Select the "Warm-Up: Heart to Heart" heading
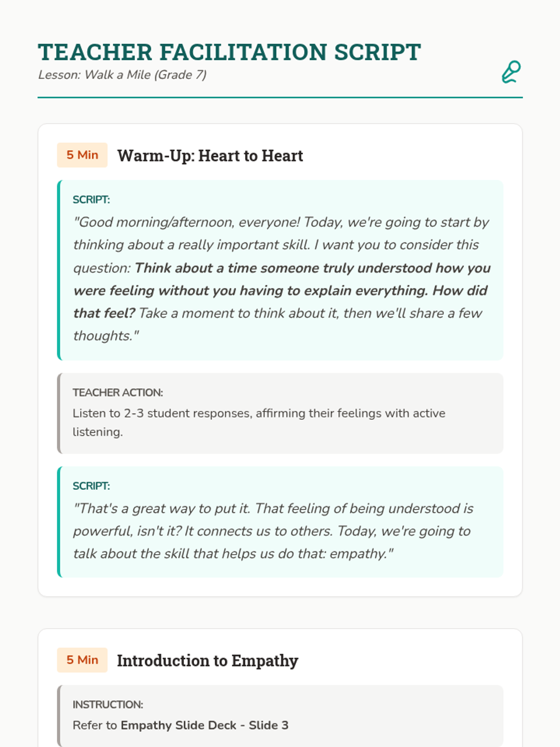560x747 pixels. 210,155
